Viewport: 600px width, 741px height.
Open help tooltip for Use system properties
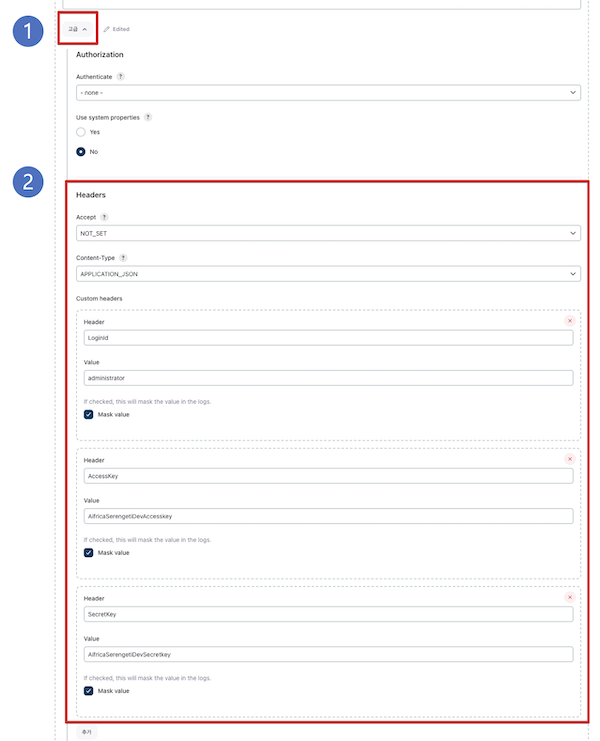[148, 116]
